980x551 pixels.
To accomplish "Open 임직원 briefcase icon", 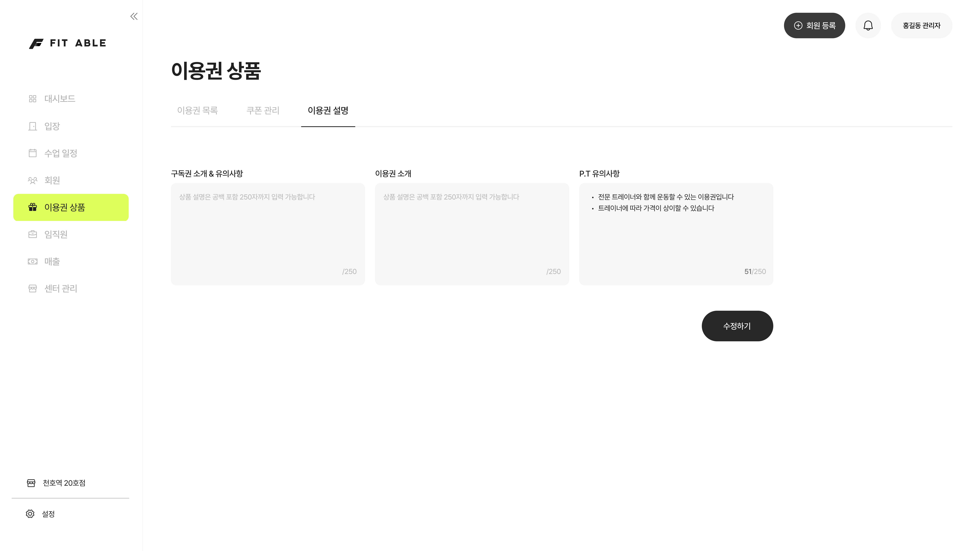I will click(33, 234).
